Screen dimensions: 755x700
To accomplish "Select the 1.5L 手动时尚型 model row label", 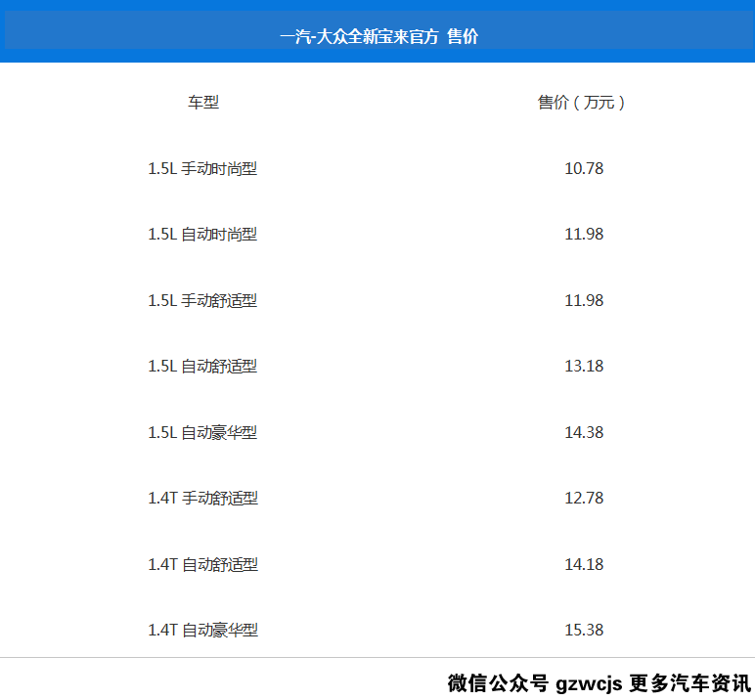I will (x=202, y=168).
